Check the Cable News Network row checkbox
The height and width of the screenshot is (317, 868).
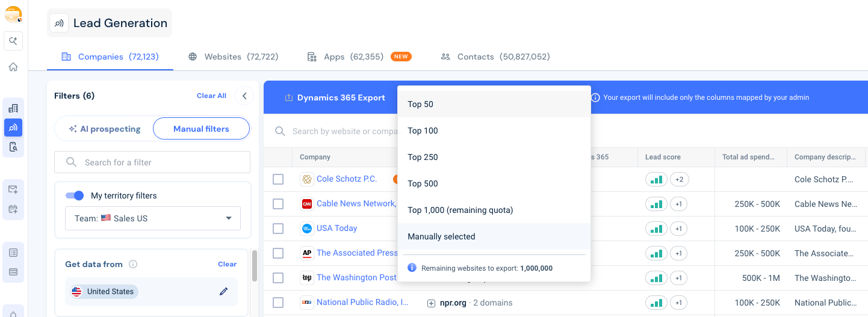[278, 204]
